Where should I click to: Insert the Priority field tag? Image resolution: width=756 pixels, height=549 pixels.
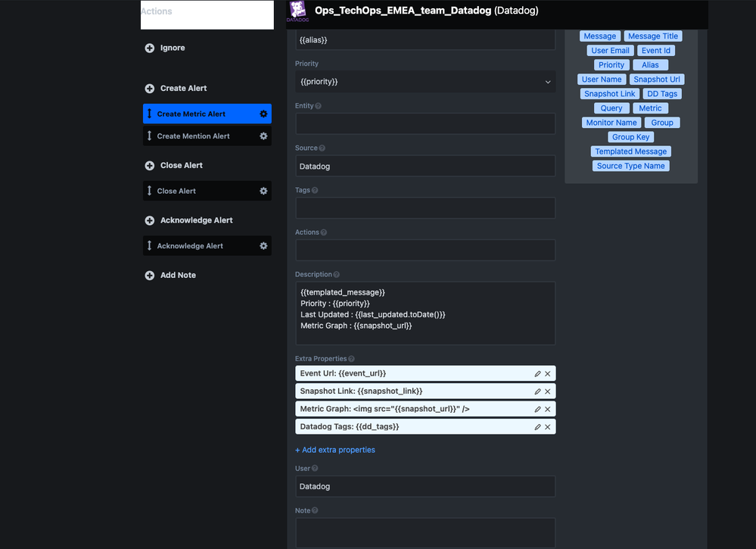[611, 65]
